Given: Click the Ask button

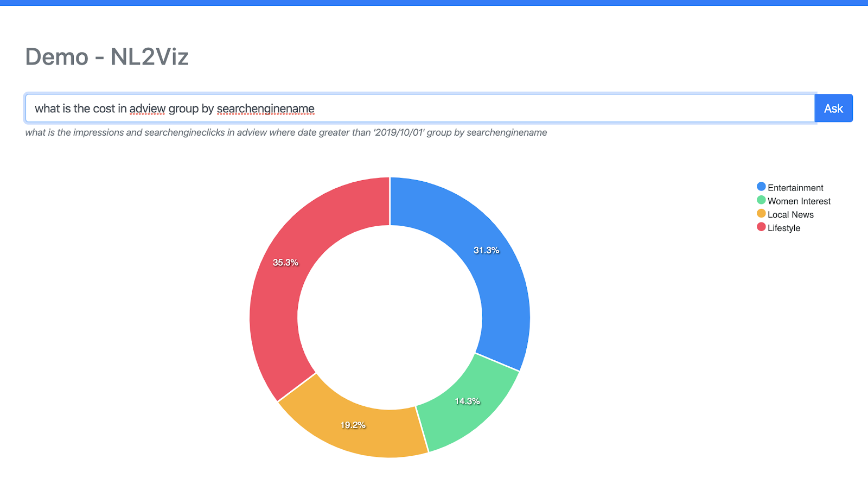Looking at the screenshot, I should click(x=833, y=108).
